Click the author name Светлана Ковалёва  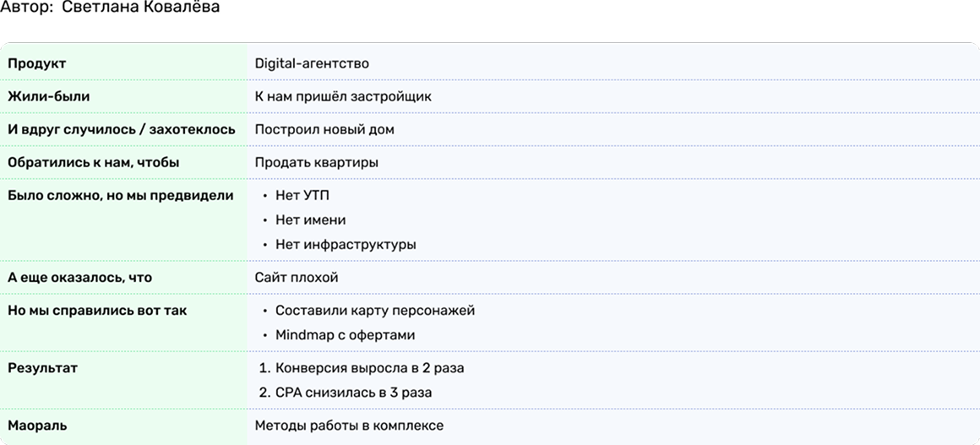[x=140, y=8]
